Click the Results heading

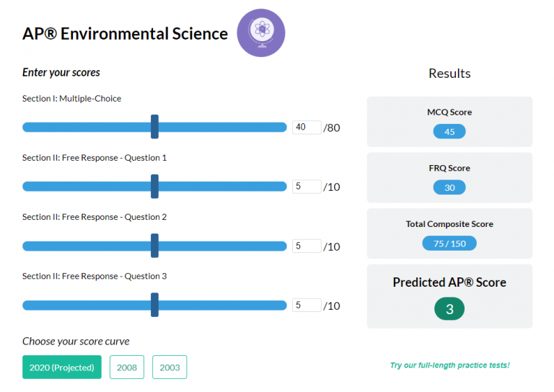pos(449,73)
